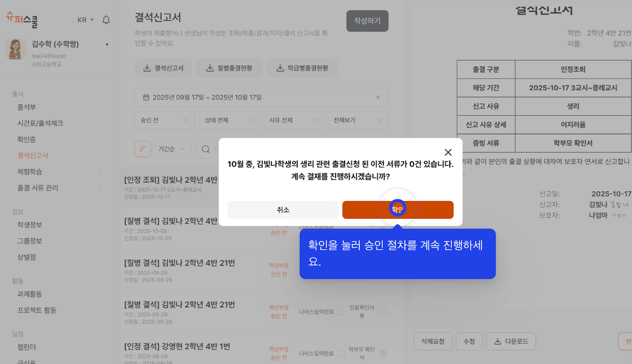This screenshot has height=364, width=632.
Task: Click the 인정조퇴 cell in the form table
Action: [x=573, y=69]
